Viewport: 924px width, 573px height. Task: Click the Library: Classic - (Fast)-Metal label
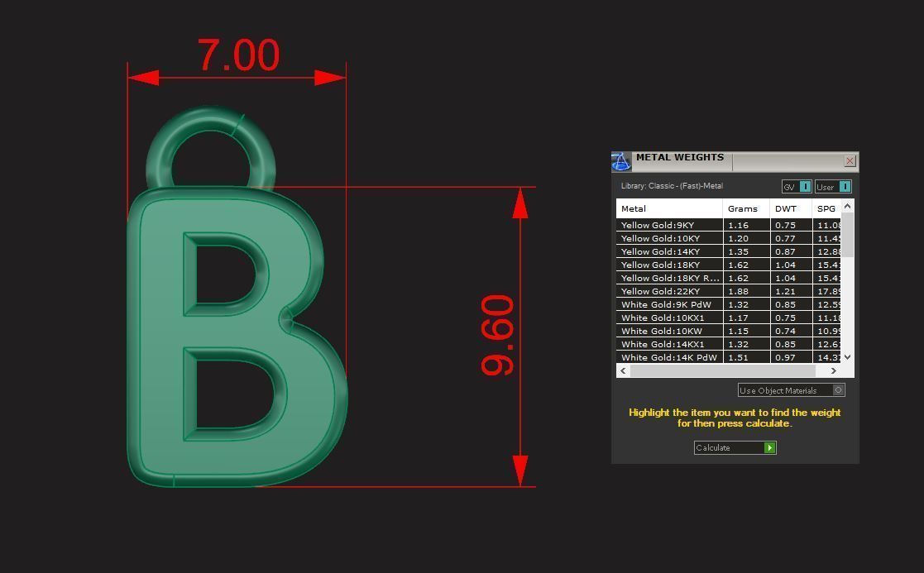click(672, 186)
